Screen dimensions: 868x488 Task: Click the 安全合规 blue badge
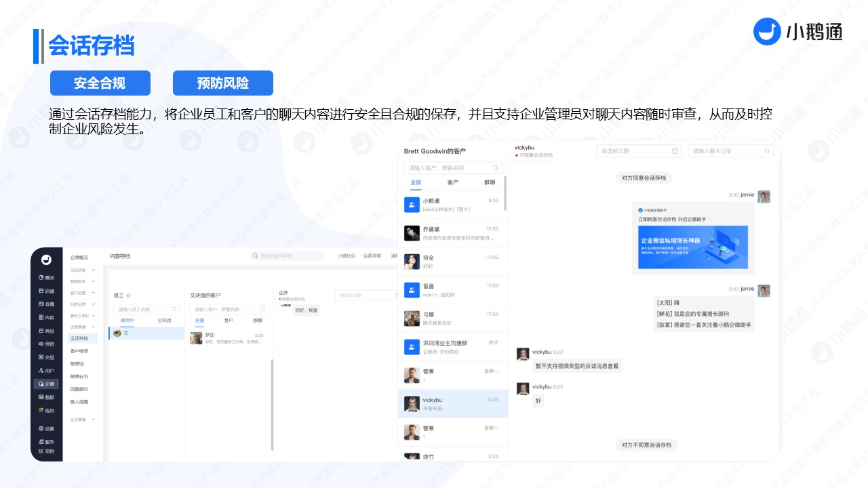[100, 83]
